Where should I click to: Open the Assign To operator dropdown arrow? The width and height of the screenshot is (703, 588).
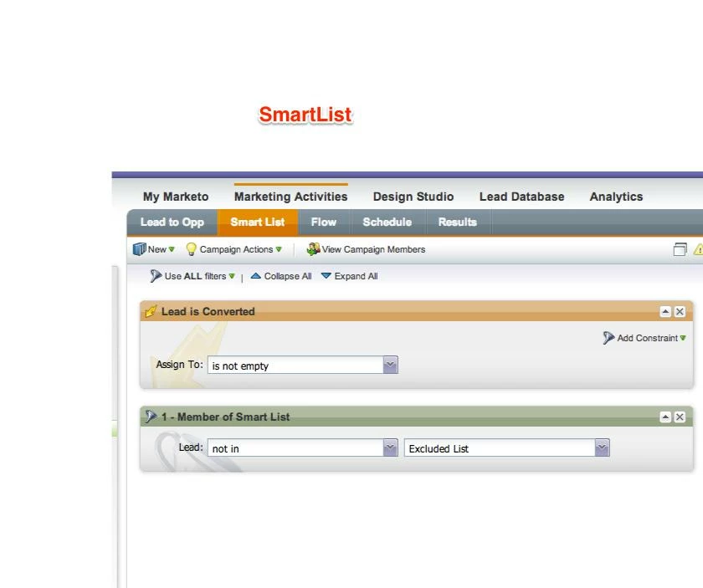[x=391, y=365]
